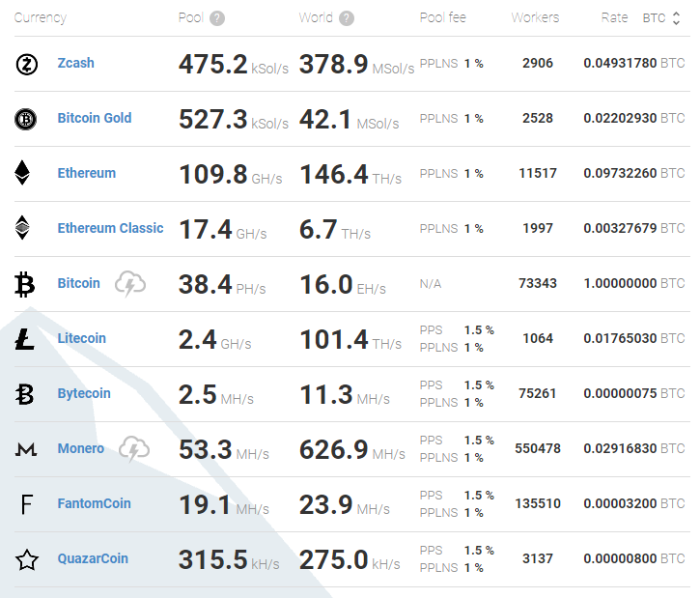Select Bitcoin pool hashrate 38.4 PH/s

[x=222, y=284]
